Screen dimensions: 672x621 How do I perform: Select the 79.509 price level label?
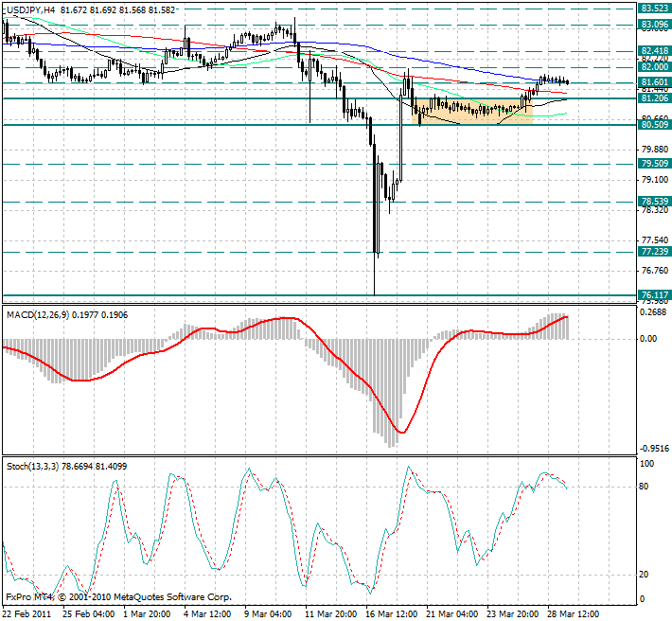click(654, 163)
